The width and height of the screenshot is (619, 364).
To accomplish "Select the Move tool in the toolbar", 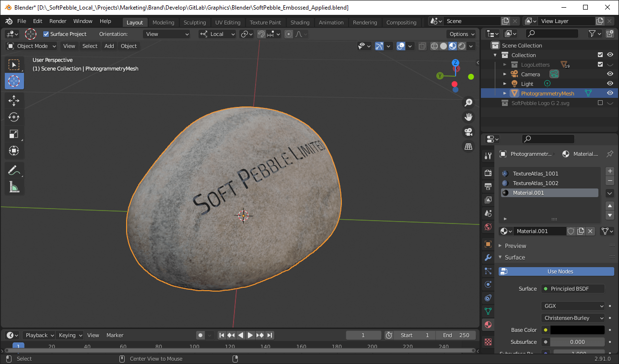I will coord(14,100).
